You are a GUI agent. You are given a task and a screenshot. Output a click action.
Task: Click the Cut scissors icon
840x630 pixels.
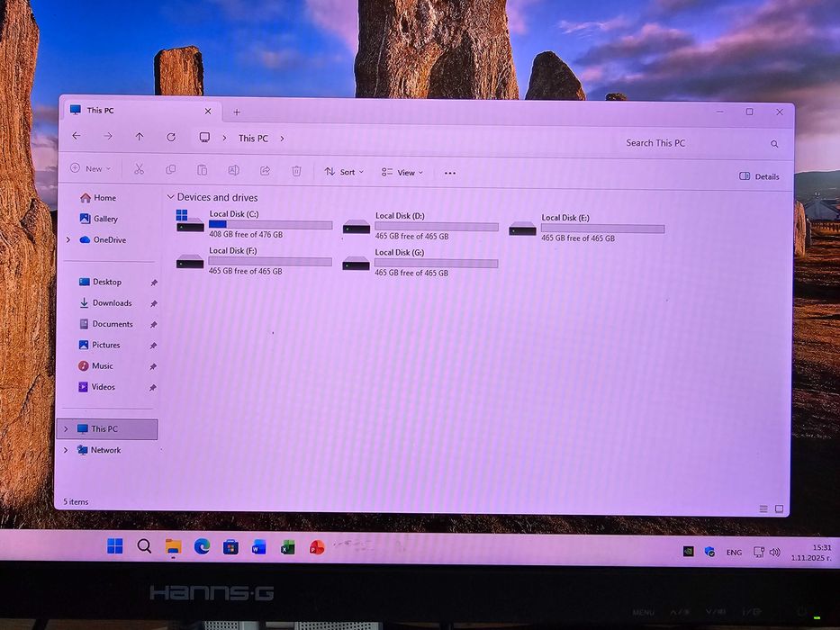[139, 170]
